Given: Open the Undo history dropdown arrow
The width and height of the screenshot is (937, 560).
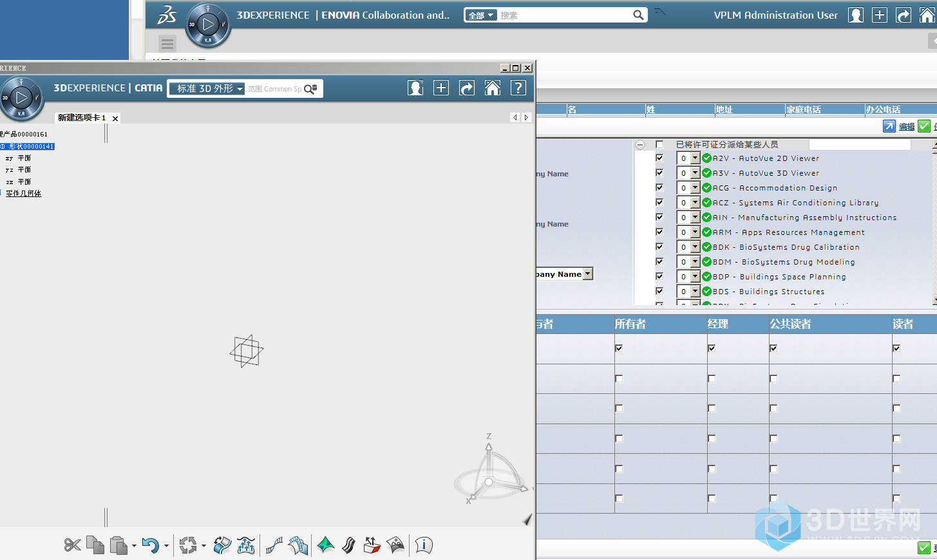Looking at the screenshot, I should (x=166, y=546).
